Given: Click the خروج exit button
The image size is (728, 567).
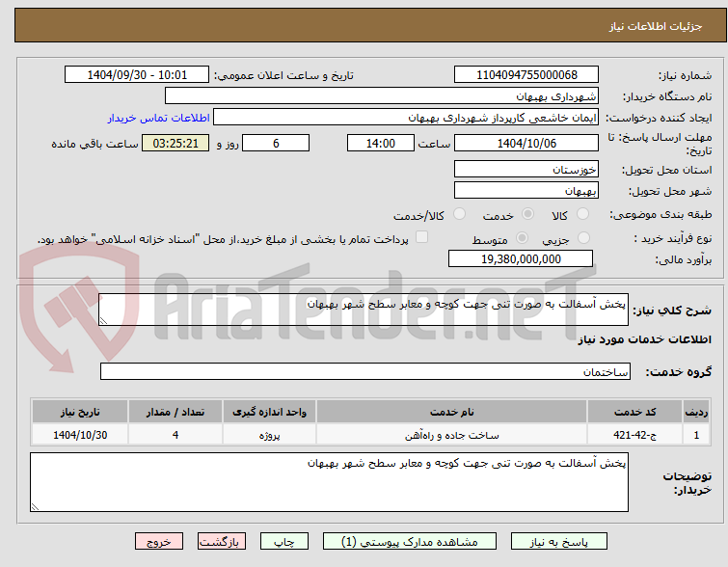Looking at the screenshot, I should tap(159, 542).
